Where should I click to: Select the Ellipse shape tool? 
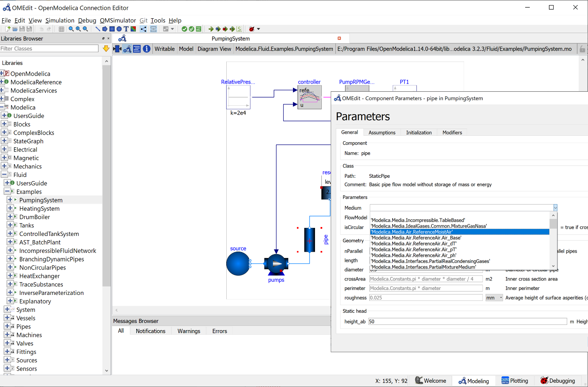click(x=119, y=29)
